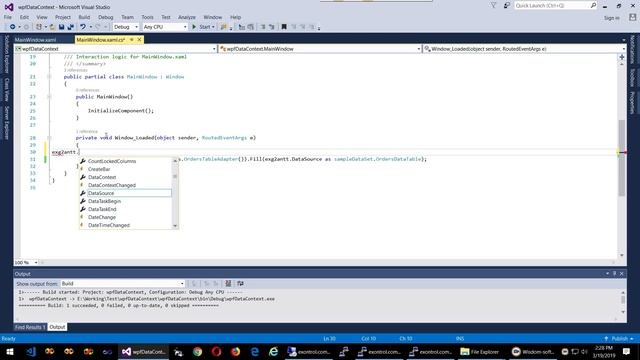The width and height of the screenshot is (640, 360).
Task: Click the Auto Hide pin on Output panel
Action: coord(614,273)
